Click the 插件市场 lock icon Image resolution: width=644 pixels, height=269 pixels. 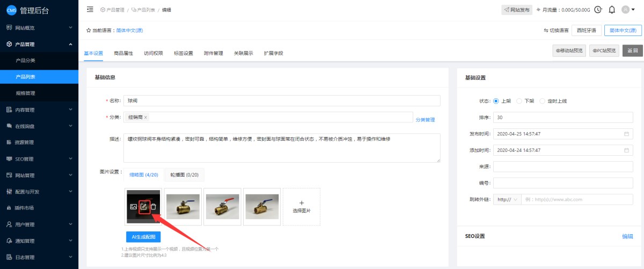click(9, 208)
